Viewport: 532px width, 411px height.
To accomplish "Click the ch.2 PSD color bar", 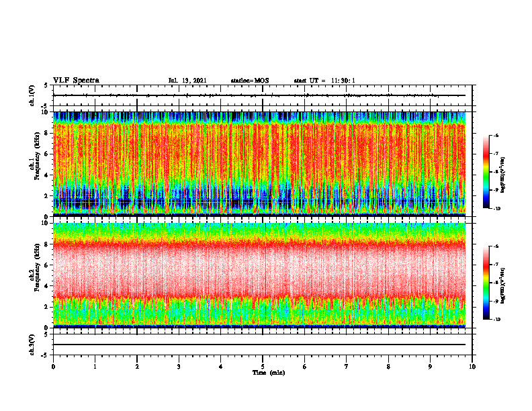I will (x=486, y=283).
